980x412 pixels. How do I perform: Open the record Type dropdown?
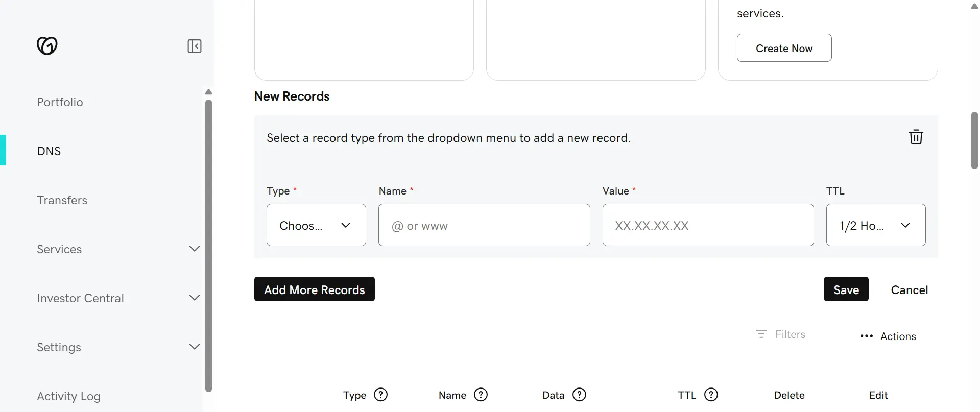(x=316, y=225)
